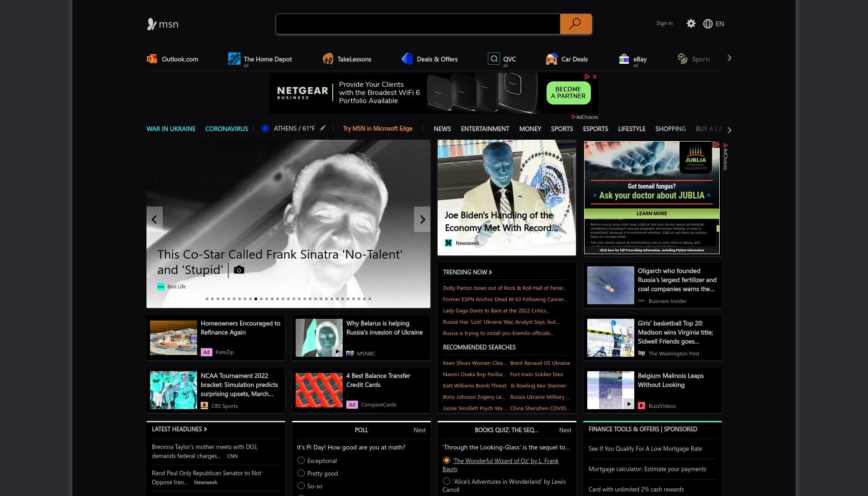The image size is (868, 496).
Task: Click LEARN MORE on Jublia ad
Action: [x=651, y=213]
